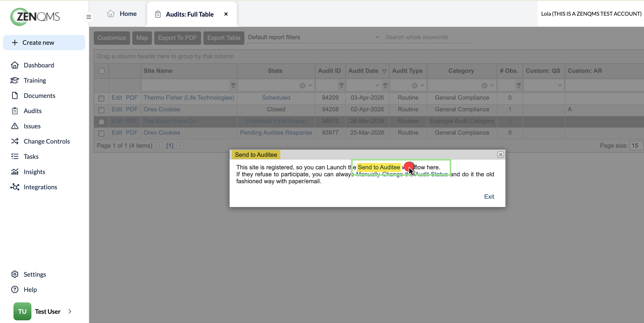644x323 pixels.
Task: Click the Customize button
Action: 112,38
